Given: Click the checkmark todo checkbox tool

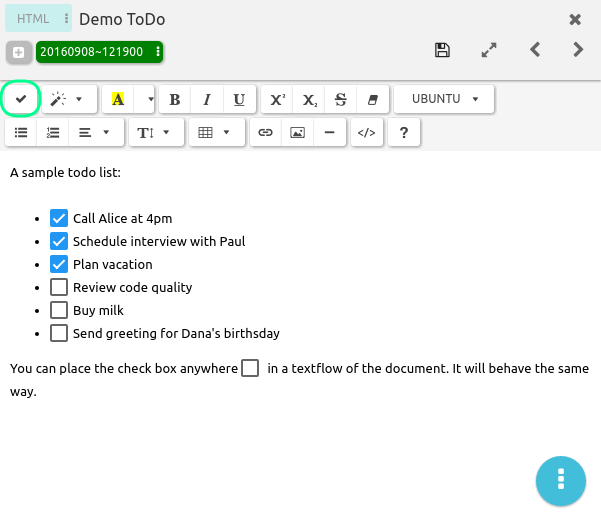Looking at the screenshot, I should (x=20, y=99).
